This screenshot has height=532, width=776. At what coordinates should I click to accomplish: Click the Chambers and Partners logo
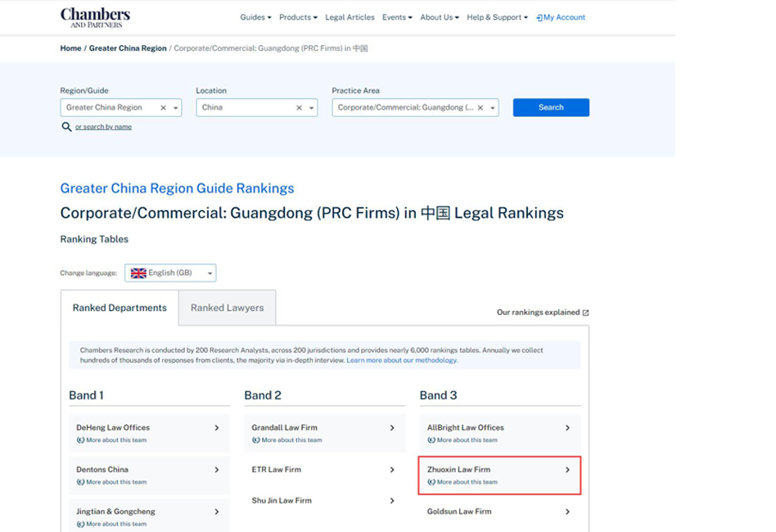[x=96, y=17]
